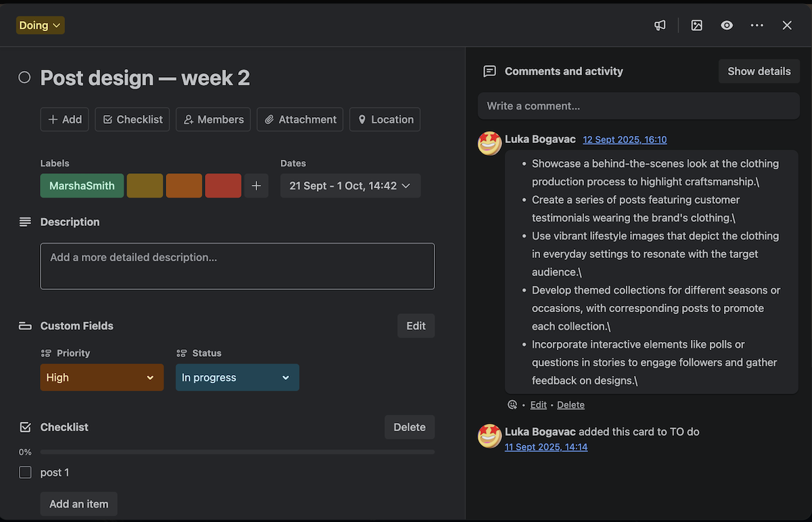The height and width of the screenshot is (522, 812).
Task: Open the Priority dropdown showing High
Action: click(101, 377)
